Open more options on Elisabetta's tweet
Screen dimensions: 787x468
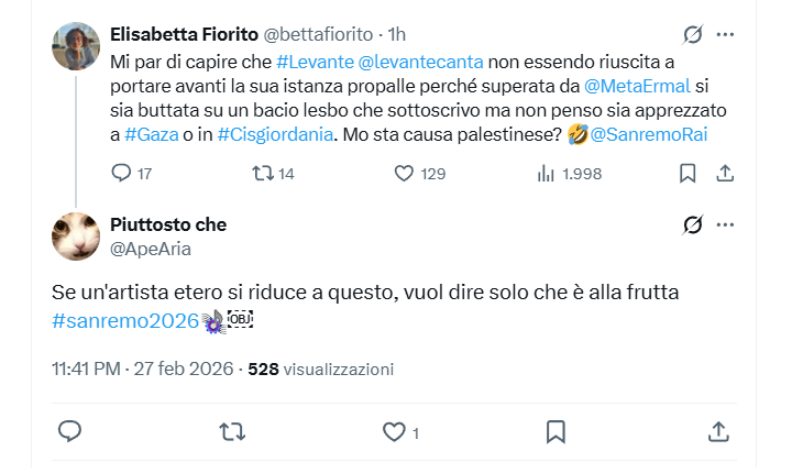(x=726, y=35)
